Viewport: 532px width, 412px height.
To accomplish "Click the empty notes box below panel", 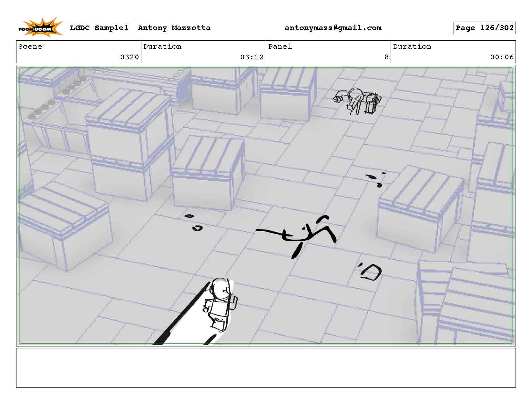I will (266, 368).
